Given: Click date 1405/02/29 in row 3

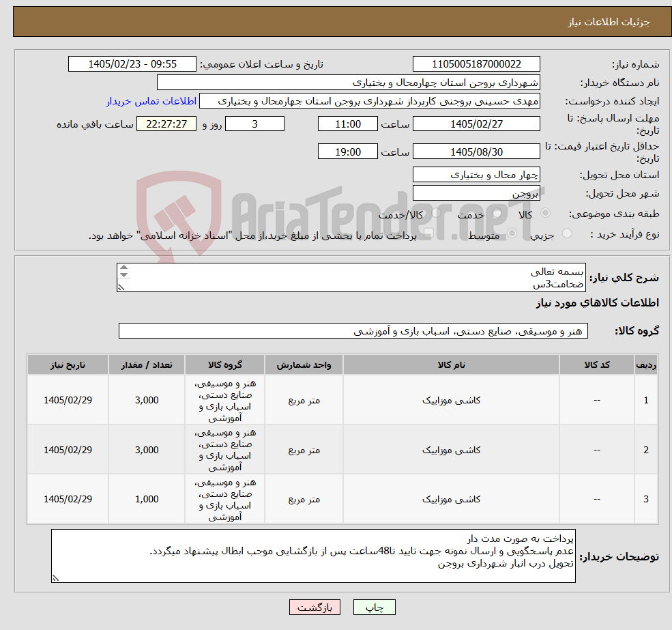Looking at the screenshot, I should click(68, 499).
